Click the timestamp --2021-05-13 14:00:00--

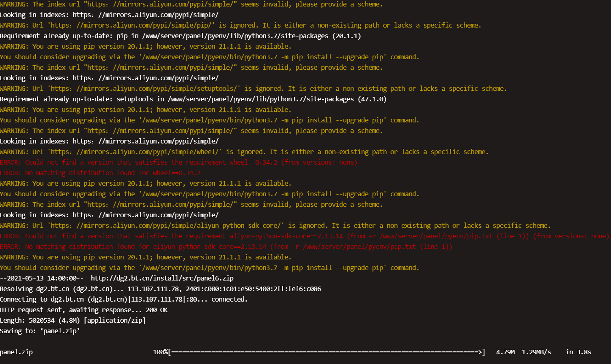pos(42,278)
